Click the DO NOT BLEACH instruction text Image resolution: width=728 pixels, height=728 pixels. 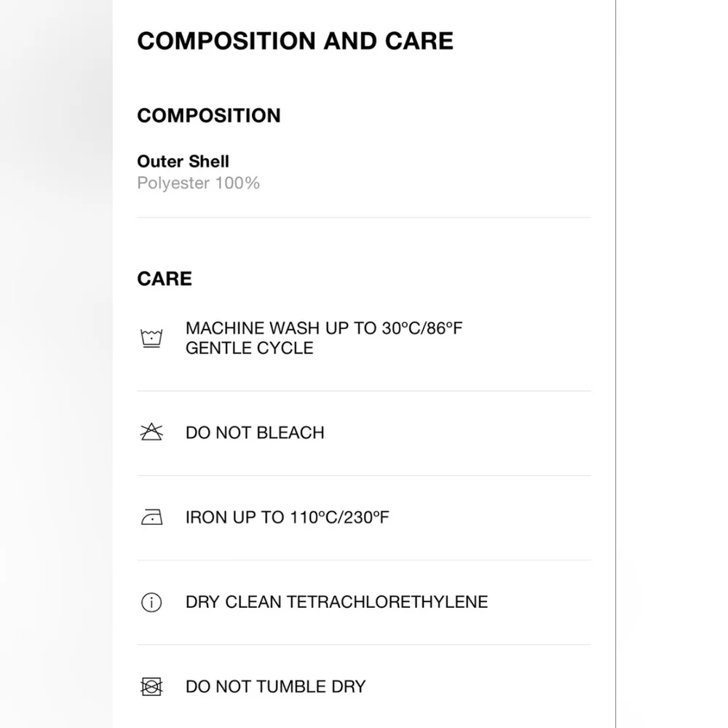(x=255, y=432)
